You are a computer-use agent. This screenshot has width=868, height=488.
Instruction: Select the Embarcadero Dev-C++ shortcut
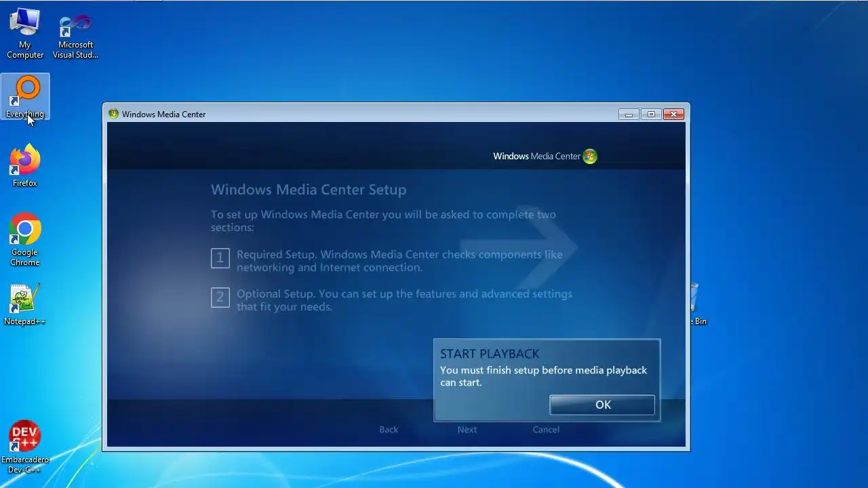(25, 447)
